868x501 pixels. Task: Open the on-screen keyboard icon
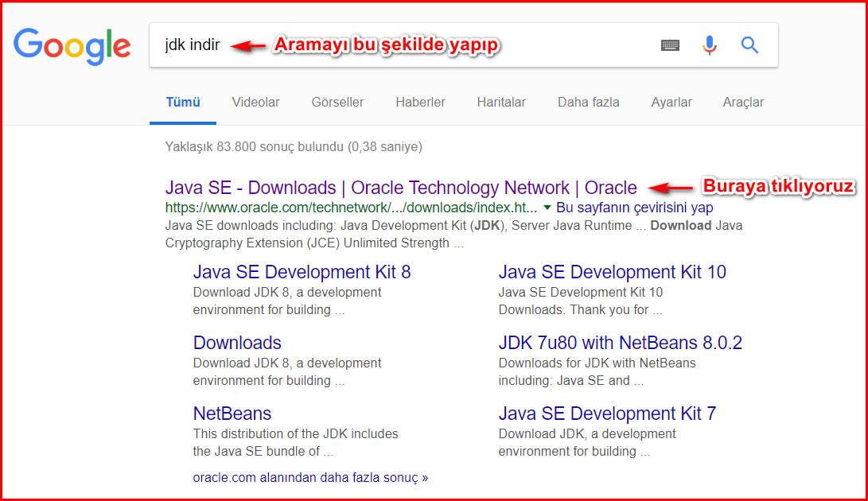670,45
